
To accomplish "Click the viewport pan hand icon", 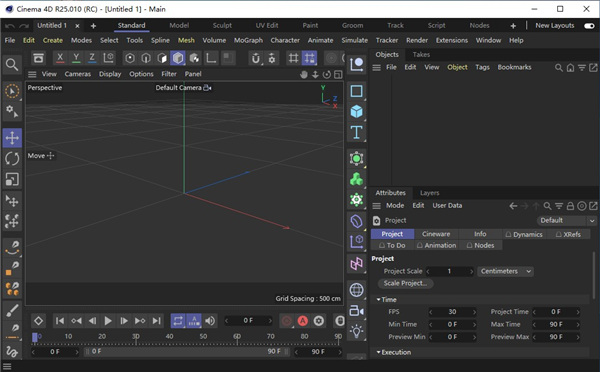I will tap(304, 75).
